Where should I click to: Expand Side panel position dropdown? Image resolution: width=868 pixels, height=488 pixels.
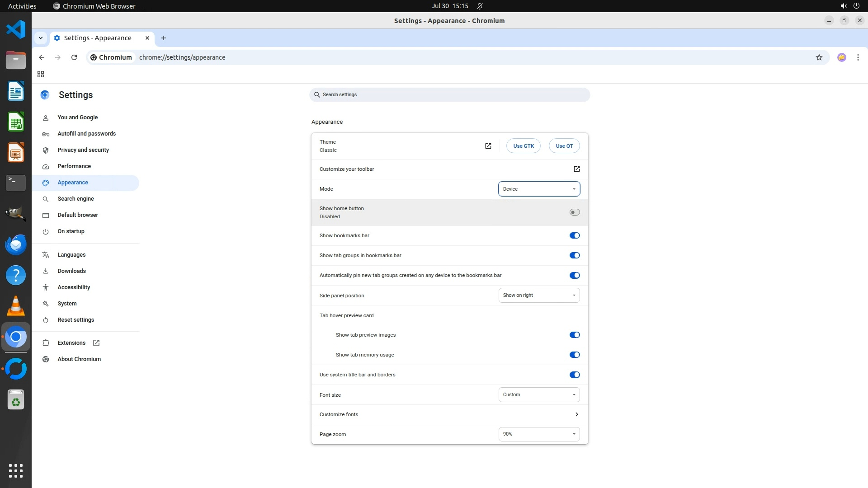(539, 296)
